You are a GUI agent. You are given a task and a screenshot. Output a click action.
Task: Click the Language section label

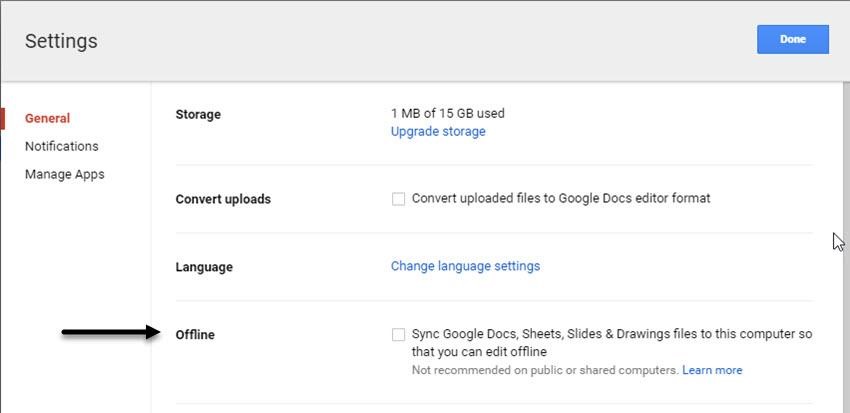click(204, 267)
